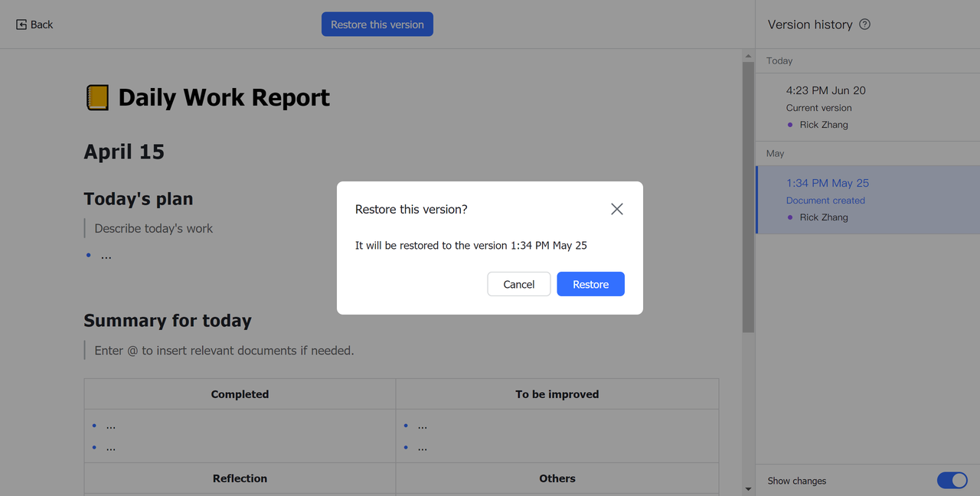Click the purple dot under Current version
The height and width of the screenshot is (496, 980).
point(790,125)
